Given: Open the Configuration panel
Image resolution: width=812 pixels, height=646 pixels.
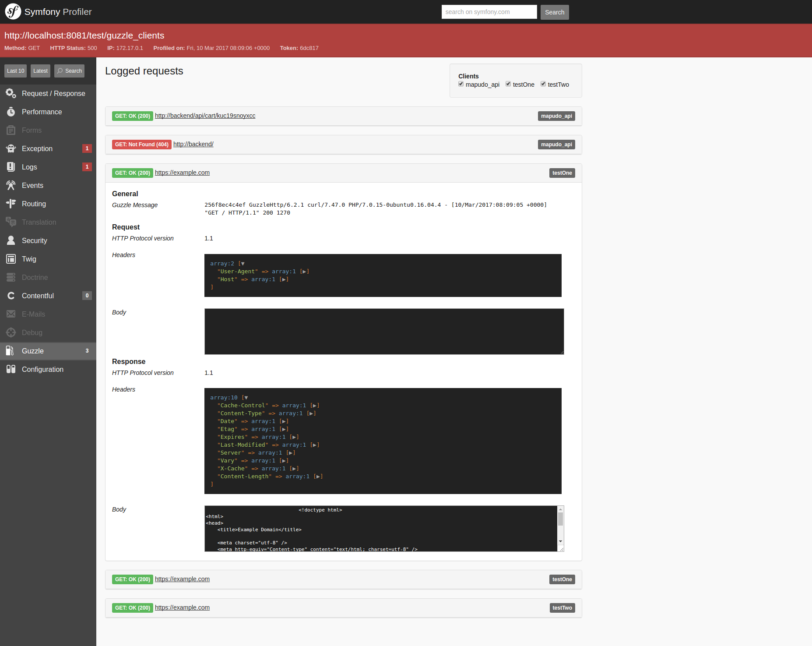Looking at the screenshot, I should (48, 369).
